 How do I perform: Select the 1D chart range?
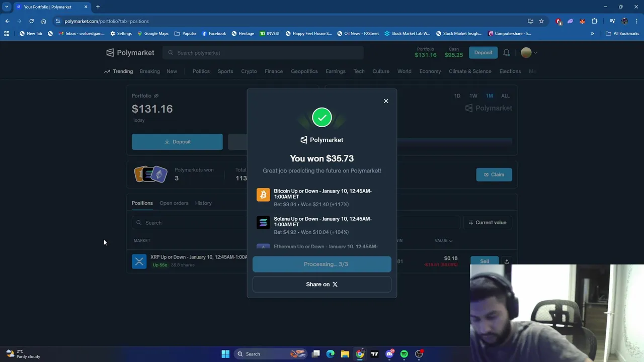pos(457,96)
